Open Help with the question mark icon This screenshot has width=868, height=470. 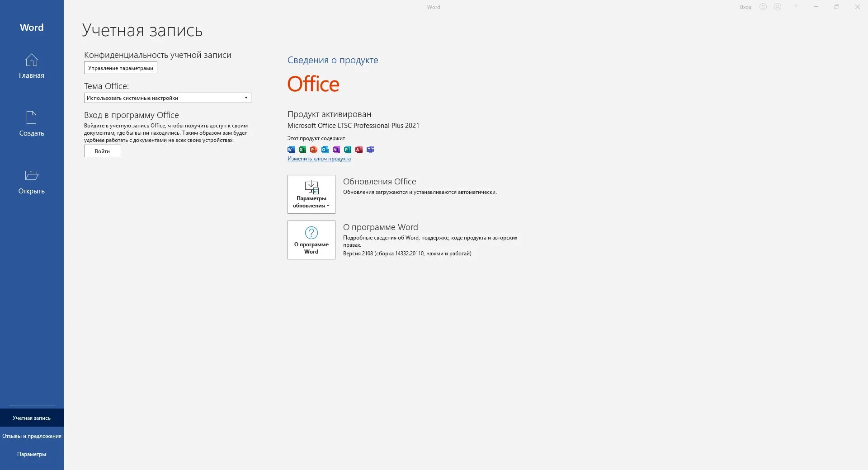pyautogui.click(x=795, y=7)
